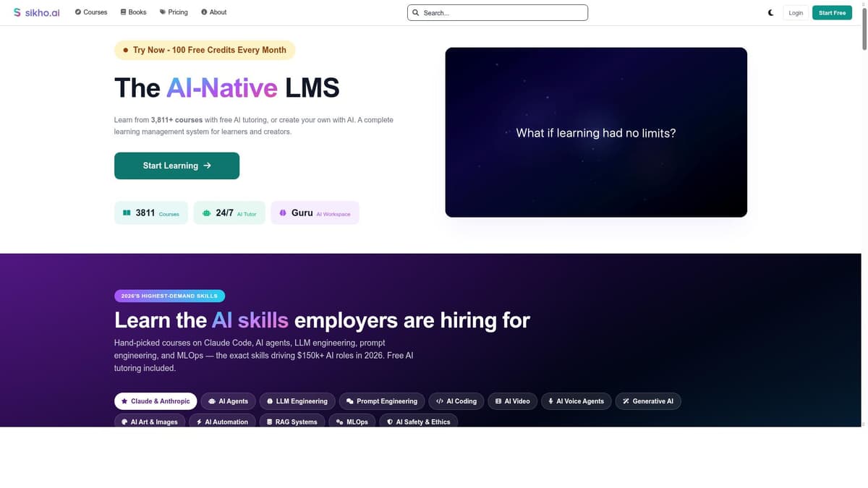Click the Start Learning button
The image size is (868, 488).
(176, 166)
